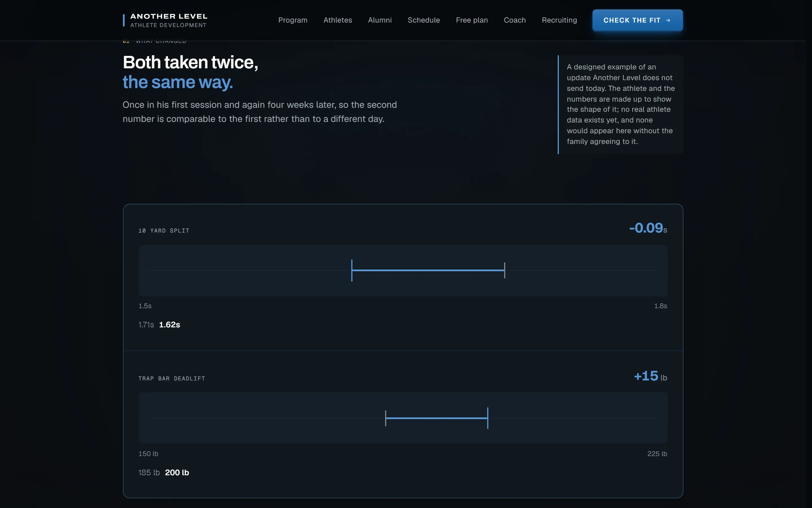Click the 'Both taken twice,' heading

(x=190, y=62)
